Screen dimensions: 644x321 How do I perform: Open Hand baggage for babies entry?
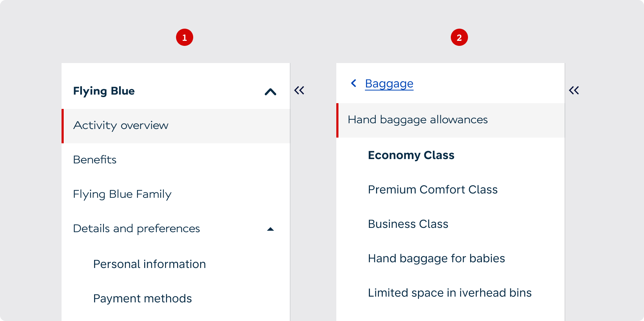pyautogui.click(x=436, y=258)
